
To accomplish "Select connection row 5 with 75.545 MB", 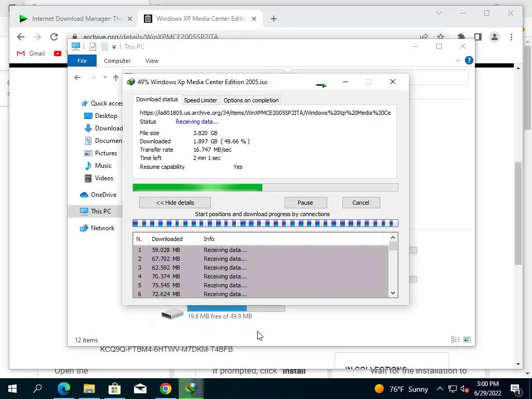I will click(261, 285).
